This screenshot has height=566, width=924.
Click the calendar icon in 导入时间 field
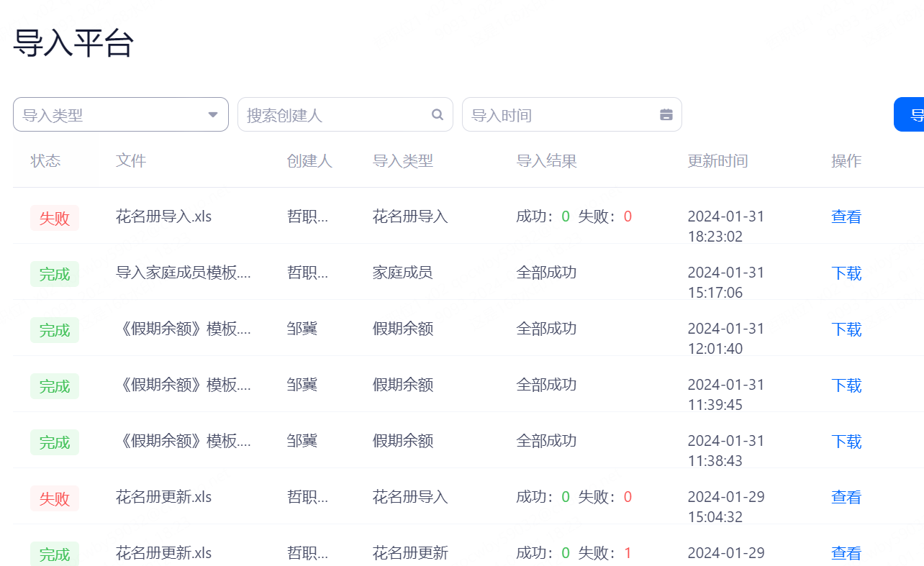click(666, 114)
